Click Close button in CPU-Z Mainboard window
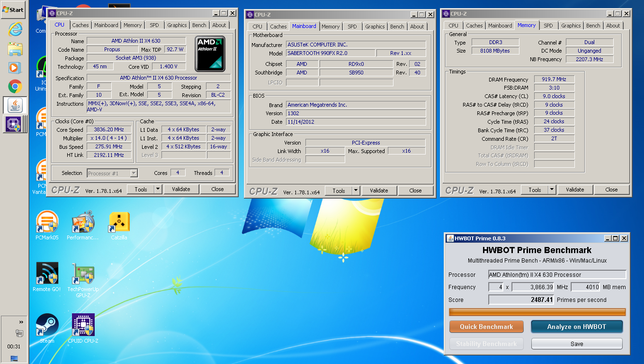Screen dimensions: 644x364 pos(415,191)
